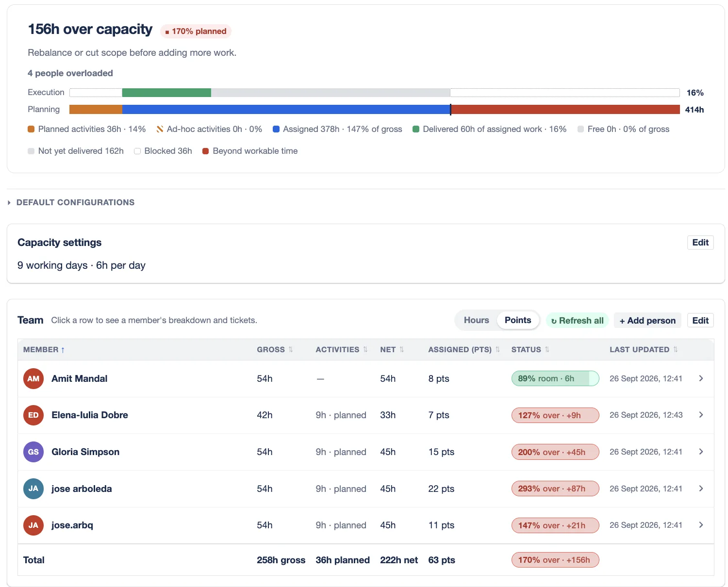The width and height of the screenshot is (728, 587).
Task: Click Total row 170% over status
Action: coord(555,560)
